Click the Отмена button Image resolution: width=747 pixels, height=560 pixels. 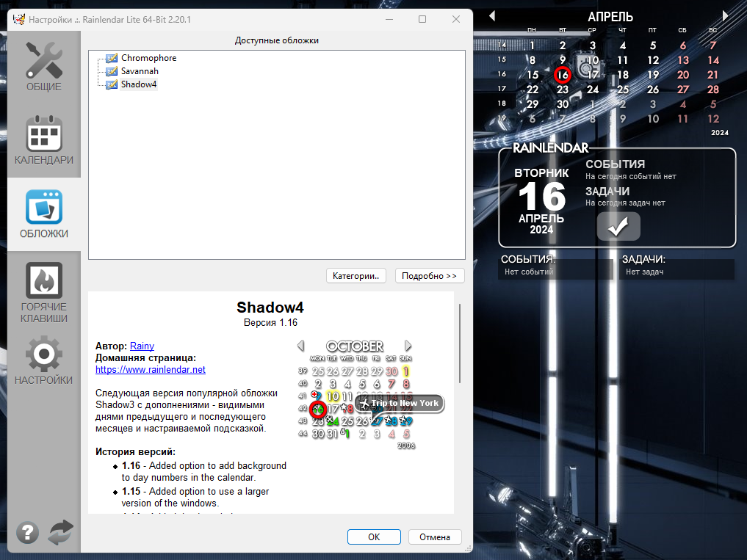click(435, 537)
